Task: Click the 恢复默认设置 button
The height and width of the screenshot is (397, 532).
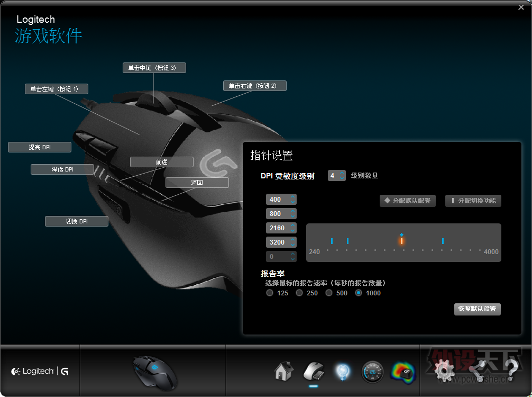Action: [478, 309]
